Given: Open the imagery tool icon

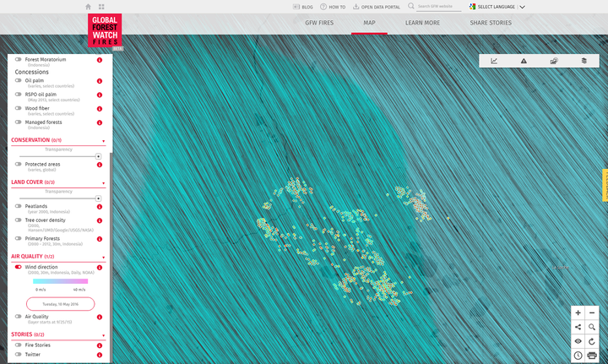Looking at the screenshot, I should pos(554,61).
